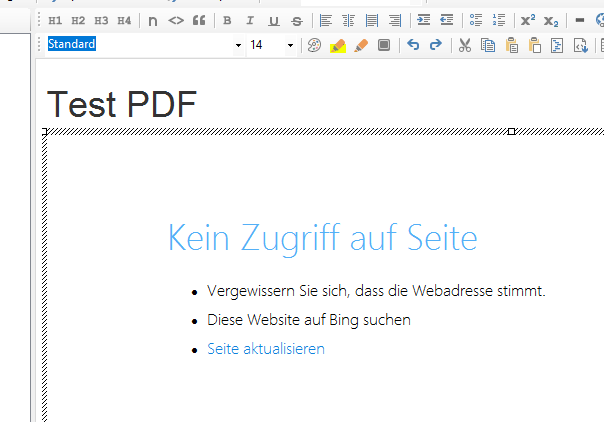Insert bulleted list
This screenshot has height=422, width=604.
[x=476, y=20]
